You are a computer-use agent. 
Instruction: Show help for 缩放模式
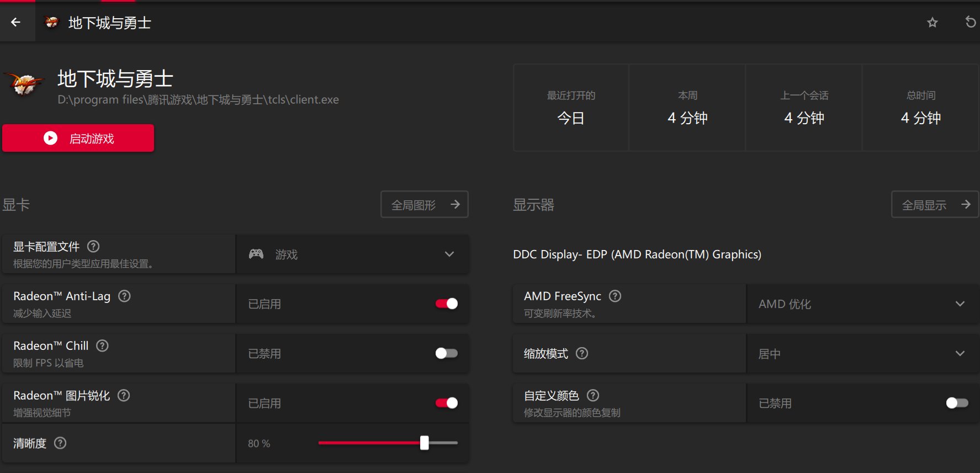(x=582, y=353)
